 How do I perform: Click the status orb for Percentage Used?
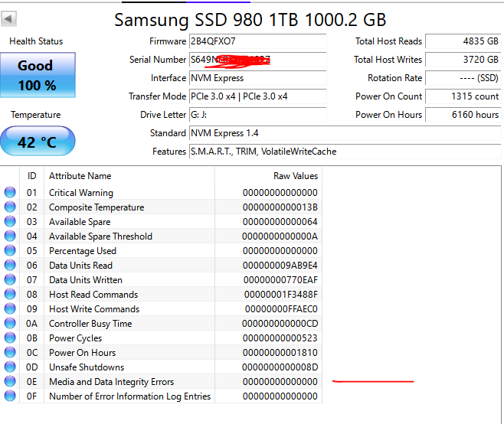[x=10, y=251]
